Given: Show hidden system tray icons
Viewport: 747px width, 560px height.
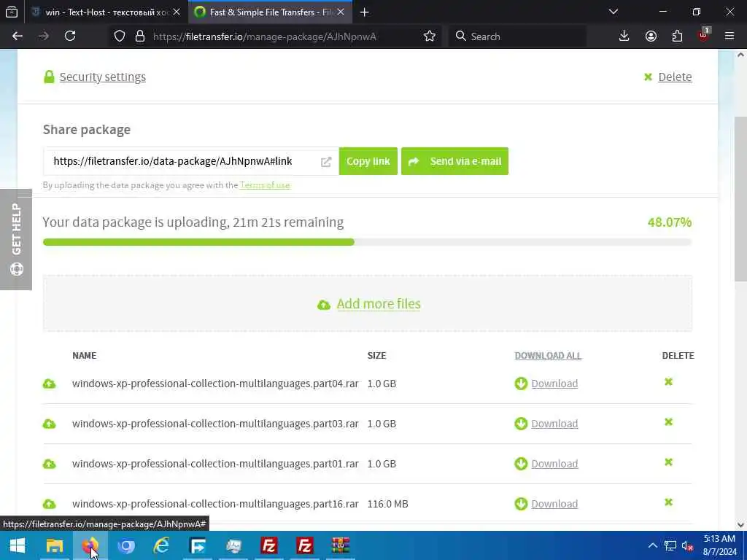Looking at the screenshot, I should click(653, 545).
